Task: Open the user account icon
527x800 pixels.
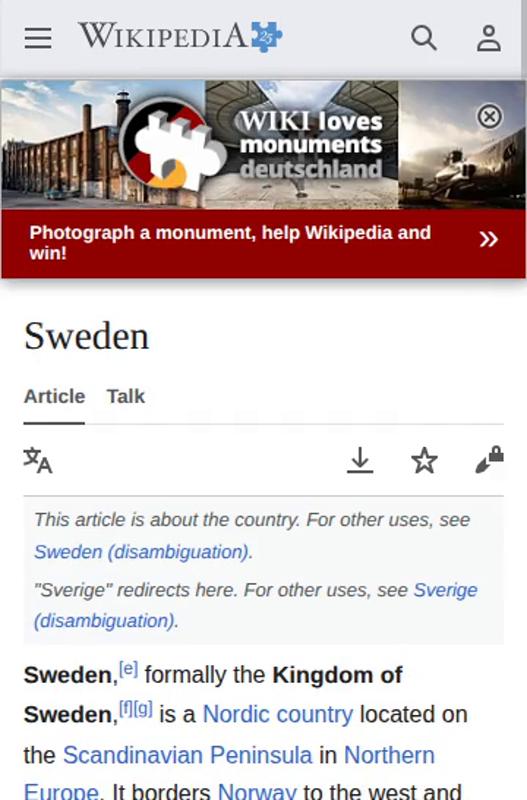Action: pyautogui.click(x=489, y=38)
